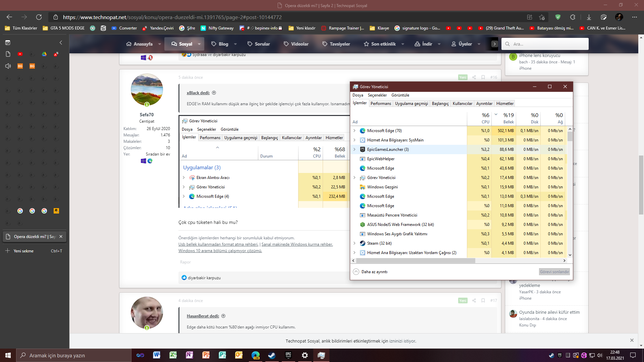The width and height of the screenshot is (644, 362).
Task: Open the Usb bellek format rehberi link
Action: pos(218,244)
